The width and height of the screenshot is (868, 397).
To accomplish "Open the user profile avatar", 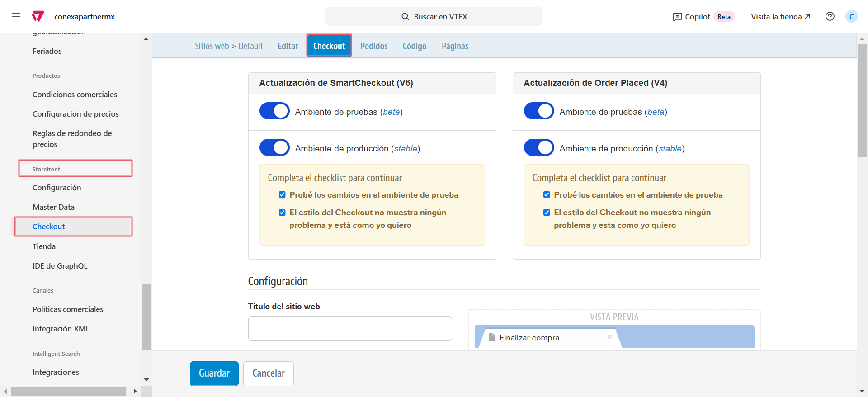I will click(x=851, y=17).
